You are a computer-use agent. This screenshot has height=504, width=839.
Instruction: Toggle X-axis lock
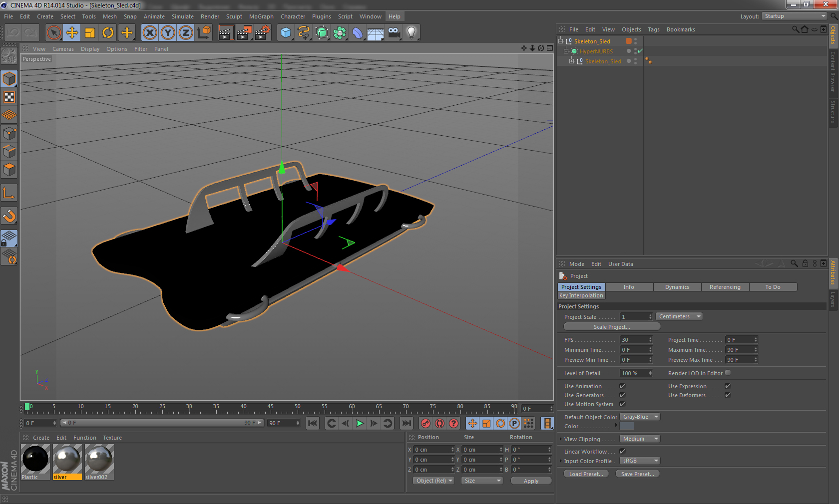click(x=149, y=33)
